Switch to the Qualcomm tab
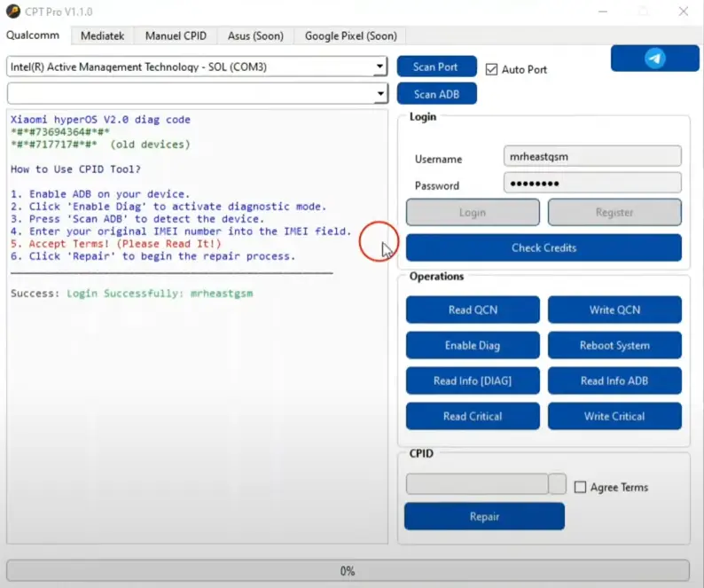Viewport: 704px width, 588px height. pyautogui.click(x=32, y=35)
